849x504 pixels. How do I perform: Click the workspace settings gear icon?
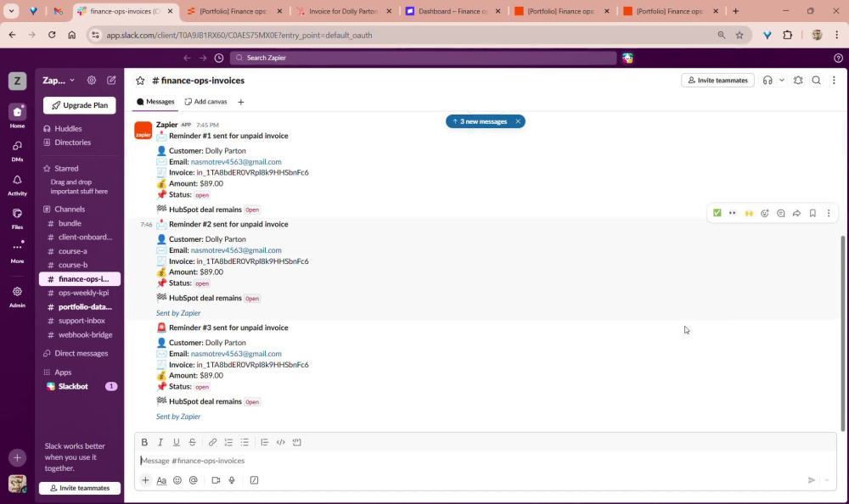(x=92, y=80)
